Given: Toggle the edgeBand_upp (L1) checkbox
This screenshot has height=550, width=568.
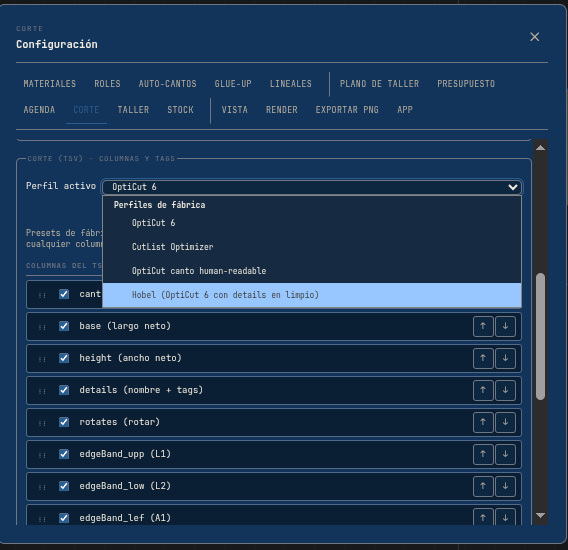Looking at the screenshot, I should 64,454.
